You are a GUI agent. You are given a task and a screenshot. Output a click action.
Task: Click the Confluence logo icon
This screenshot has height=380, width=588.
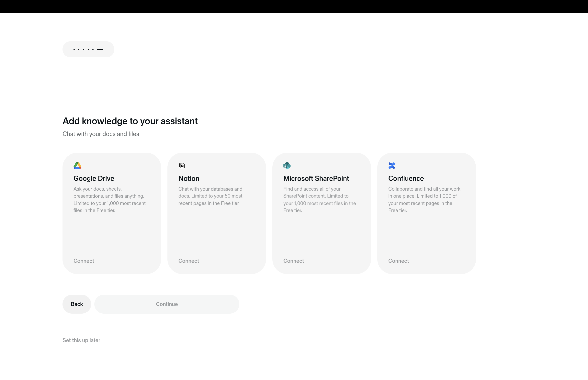click(x=392, y=166)
